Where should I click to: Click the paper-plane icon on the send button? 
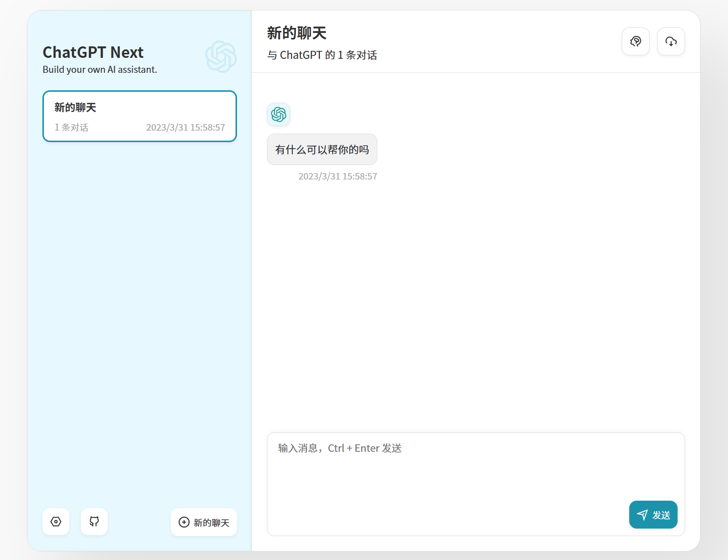[643, 514]
